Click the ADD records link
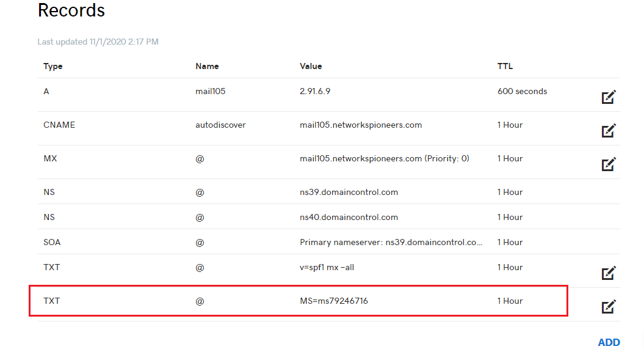Viewport: 644px width, 360px height. 609,342
